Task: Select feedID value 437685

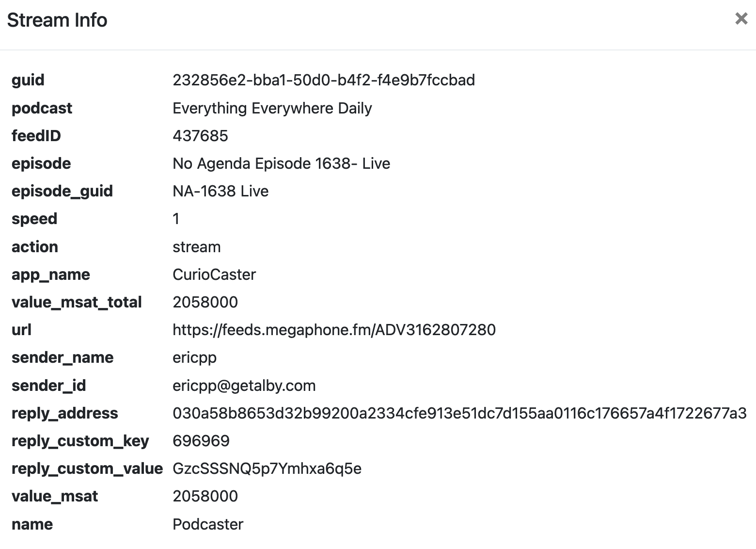Action: [x=200, y=136]
